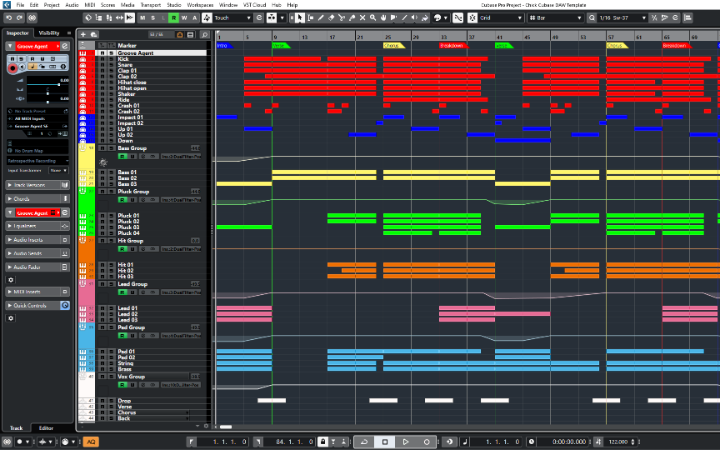Select the Audio Sends section header
Viewport: 720px width, 450px height.
pos(38,253)
